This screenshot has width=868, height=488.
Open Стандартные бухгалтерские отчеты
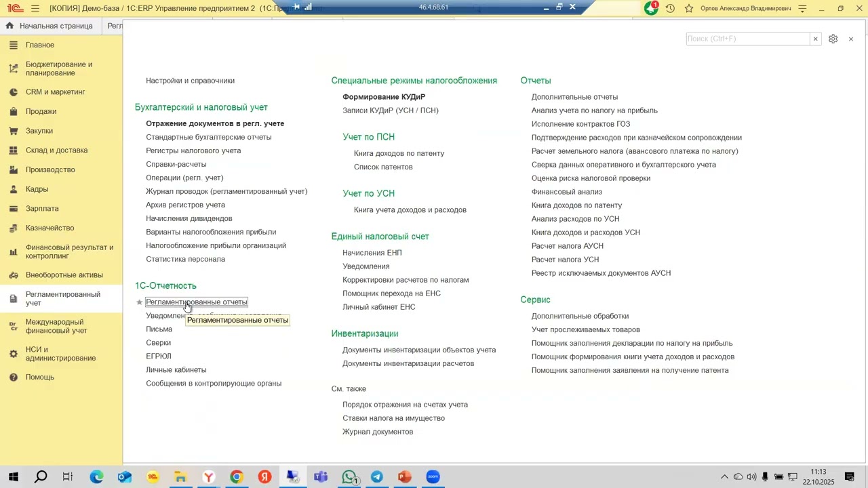(209, 137)
